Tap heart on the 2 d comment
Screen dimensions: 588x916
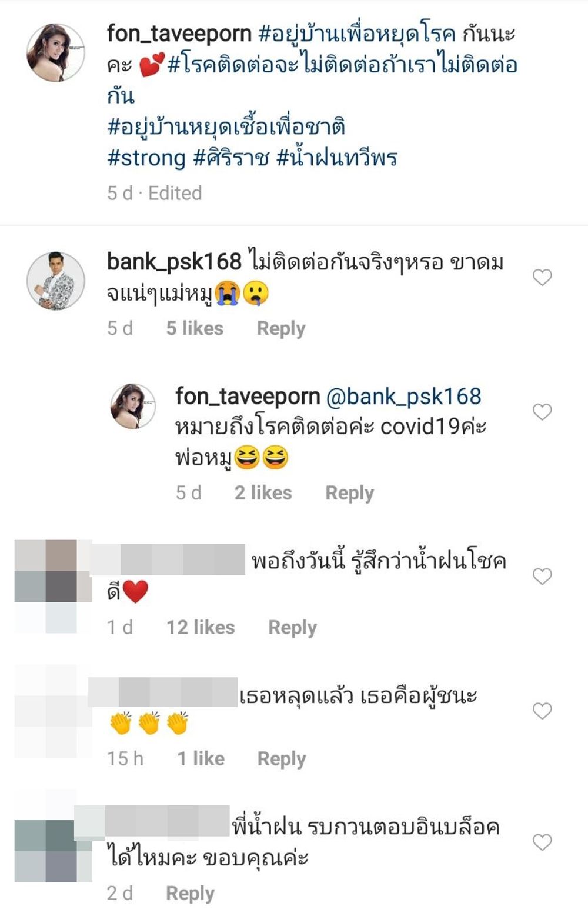click(542, 842)
